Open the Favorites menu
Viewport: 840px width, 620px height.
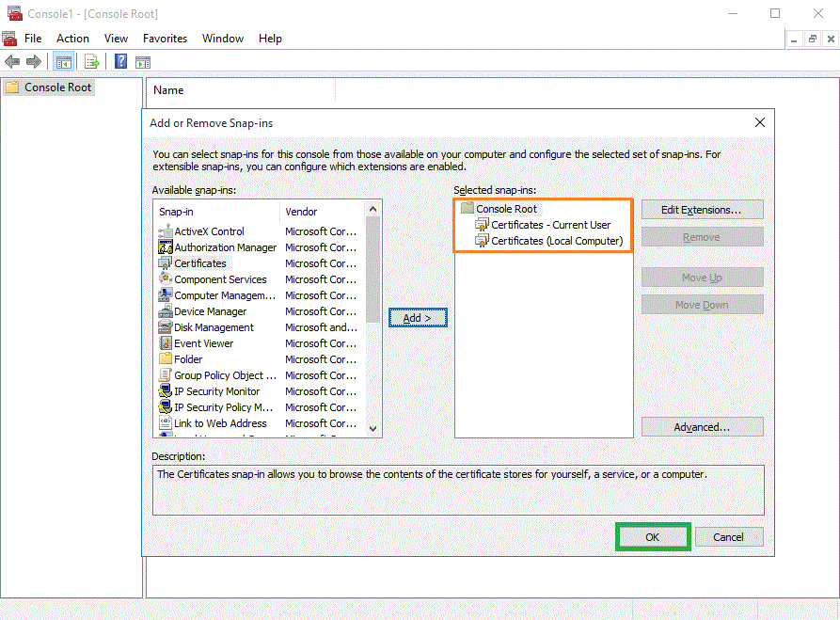tap(165, 39)
